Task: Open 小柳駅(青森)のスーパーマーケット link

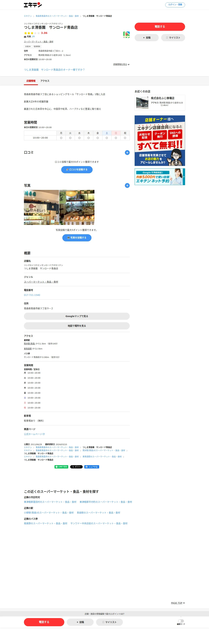Action: tap(49, 512)
